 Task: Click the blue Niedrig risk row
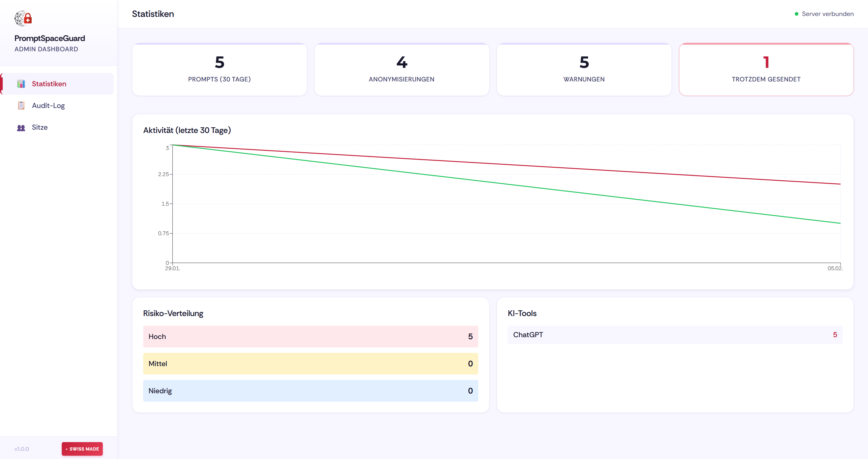(310, 391)
